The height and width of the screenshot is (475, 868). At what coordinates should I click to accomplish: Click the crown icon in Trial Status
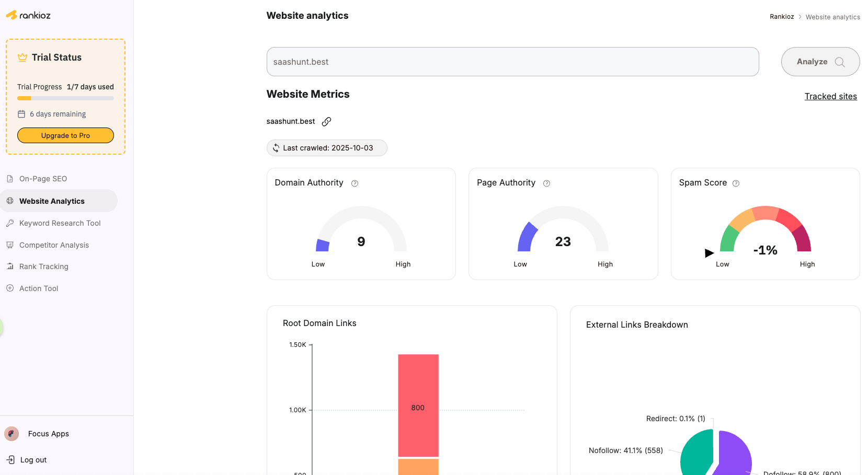(22, 57)
